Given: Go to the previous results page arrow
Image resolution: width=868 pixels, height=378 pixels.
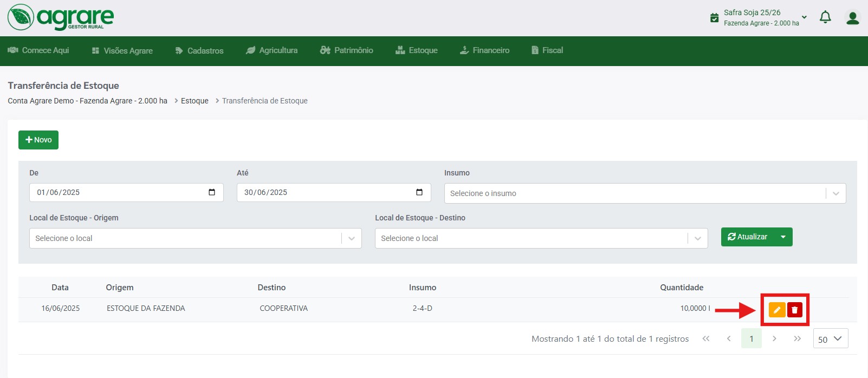Looking at the screenshot, I should pyautogui.click(x=729, y=338).
